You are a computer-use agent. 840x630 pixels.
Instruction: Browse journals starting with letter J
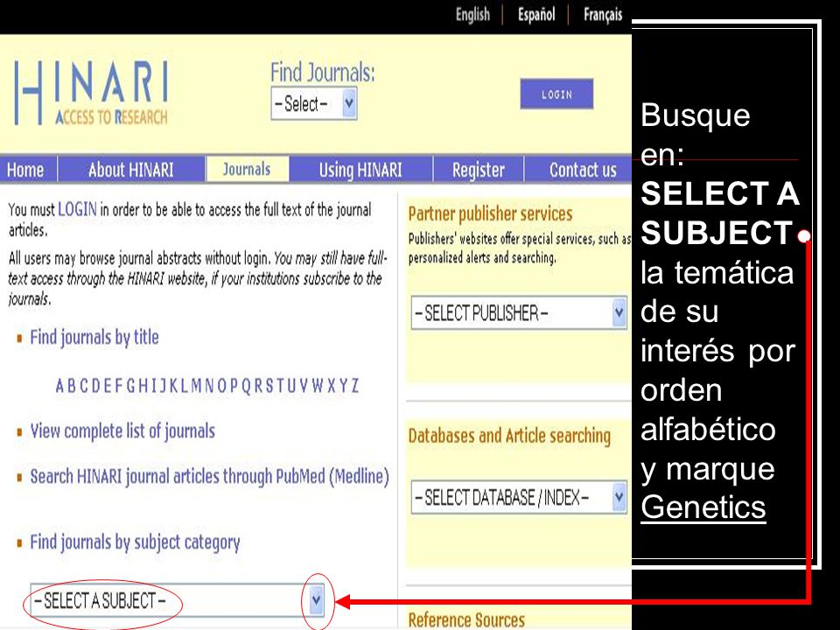[x=163, y=386]
